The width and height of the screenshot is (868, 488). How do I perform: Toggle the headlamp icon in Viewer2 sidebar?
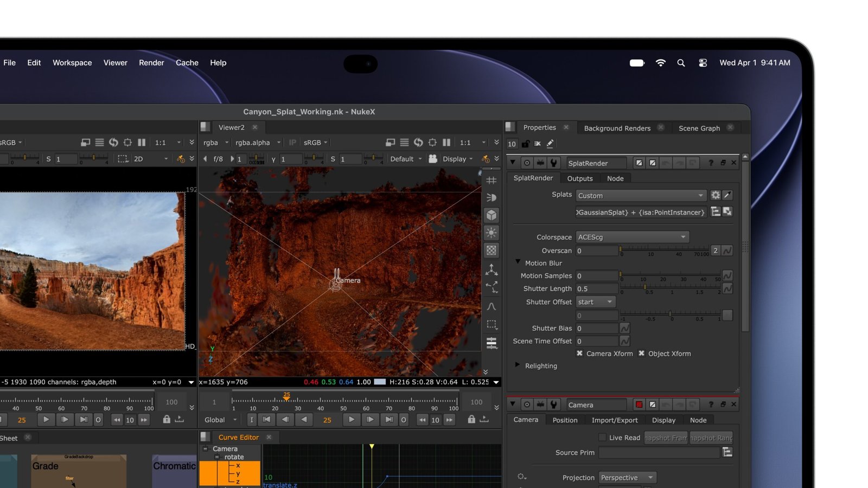(492, 197)
